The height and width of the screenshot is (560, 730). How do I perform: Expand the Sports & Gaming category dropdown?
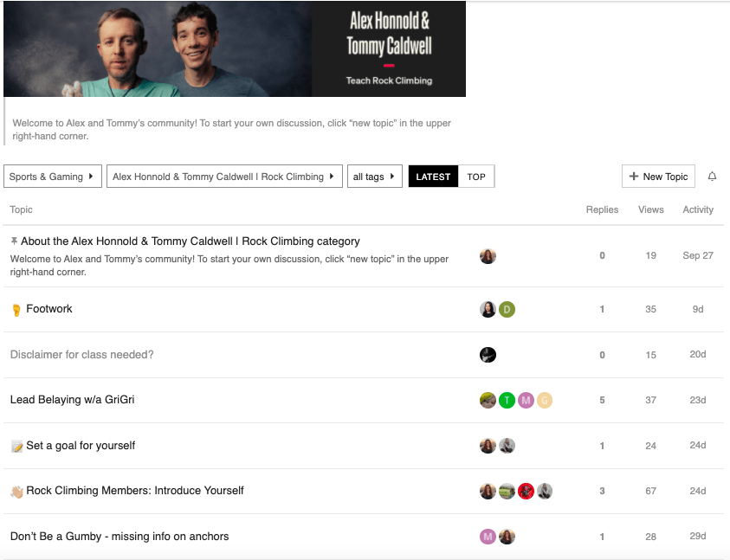click(x=53, y=177)
